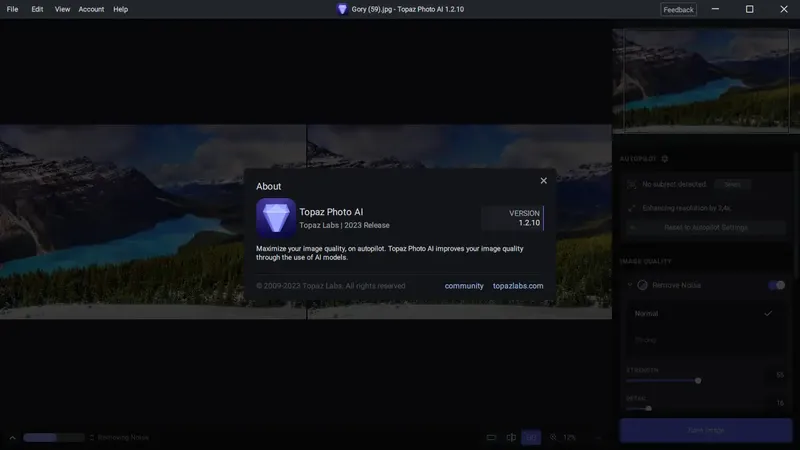Click the navigator preview thumbnail
The width and height of the screenshot is (800, 450).
[x=706, y=80]
